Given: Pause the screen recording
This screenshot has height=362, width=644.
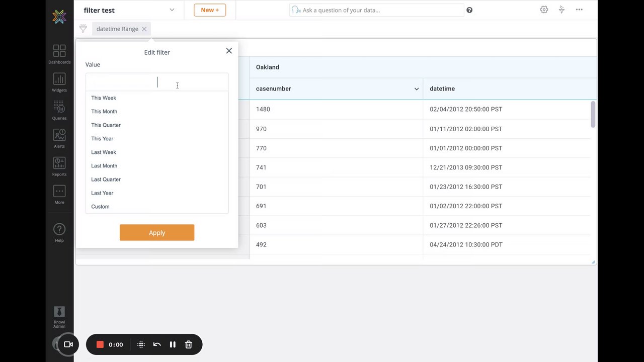Looking at the screenshot, I should (173, 344).
